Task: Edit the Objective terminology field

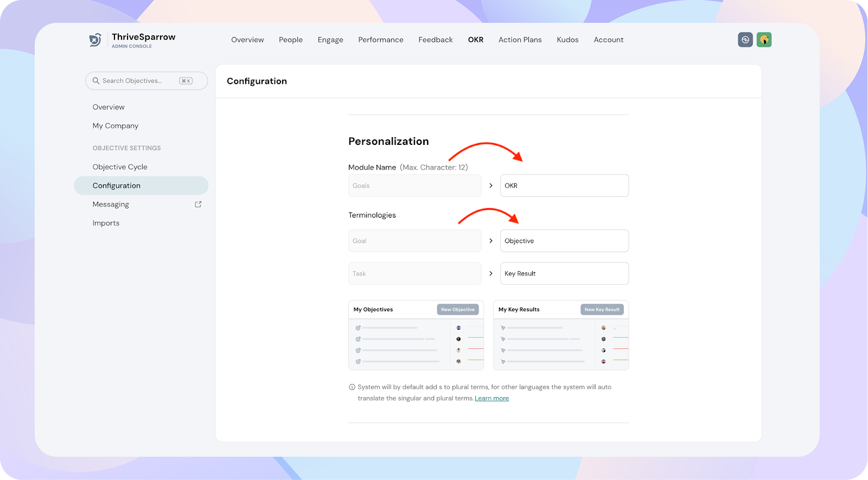Action: point(564,241)
